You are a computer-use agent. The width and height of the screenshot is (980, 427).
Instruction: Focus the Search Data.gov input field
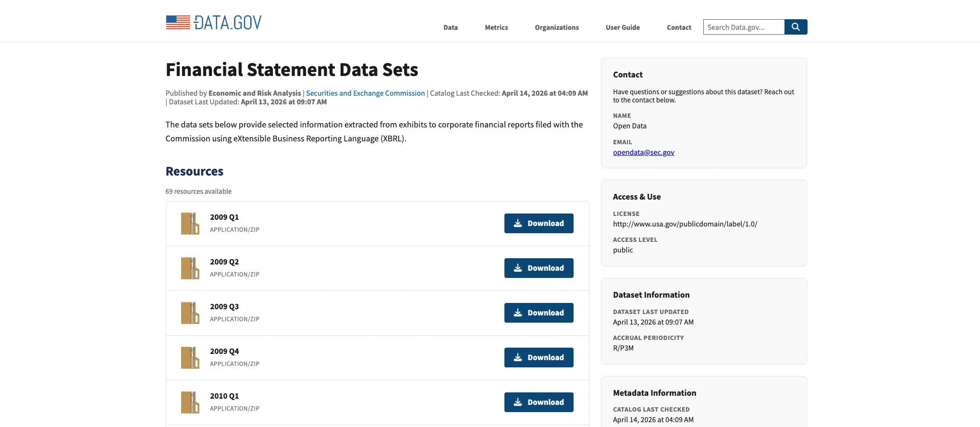coord(744,27)
